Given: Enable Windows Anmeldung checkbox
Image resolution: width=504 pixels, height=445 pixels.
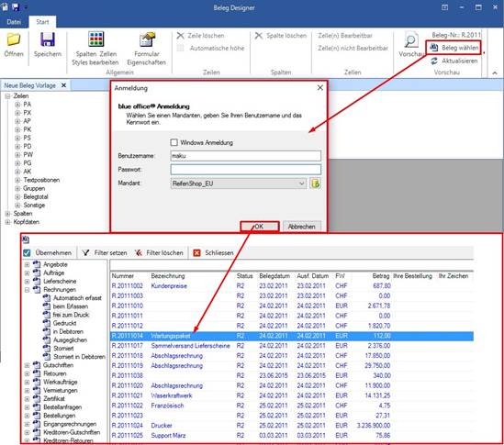Looking at the screenshot, I should (174, 142).
